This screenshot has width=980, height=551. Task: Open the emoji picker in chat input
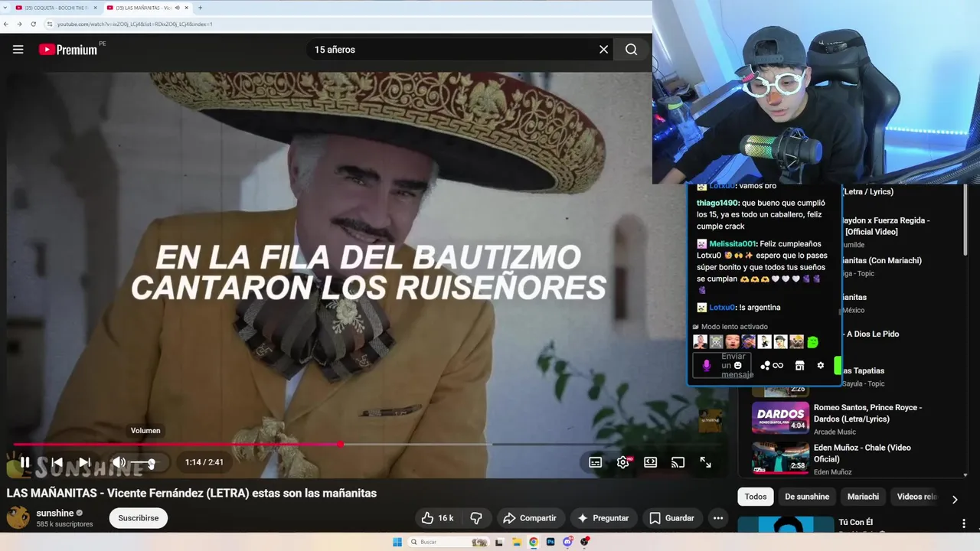[x=738, y=366]
